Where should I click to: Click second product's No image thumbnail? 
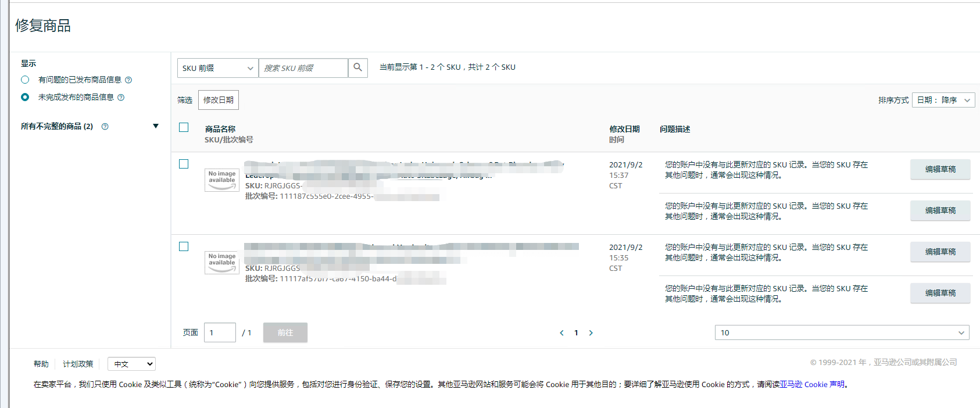point(222,262)
